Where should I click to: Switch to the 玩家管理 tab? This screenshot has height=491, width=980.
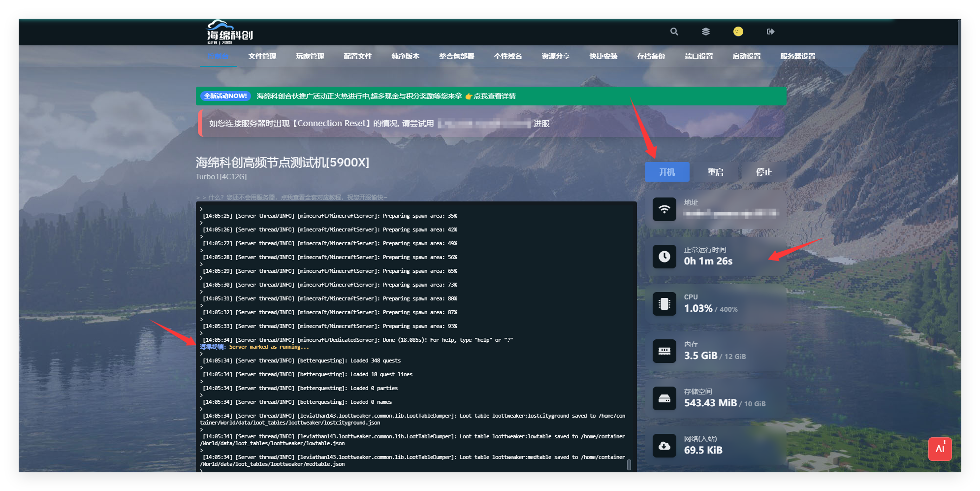tap(310, 56)
